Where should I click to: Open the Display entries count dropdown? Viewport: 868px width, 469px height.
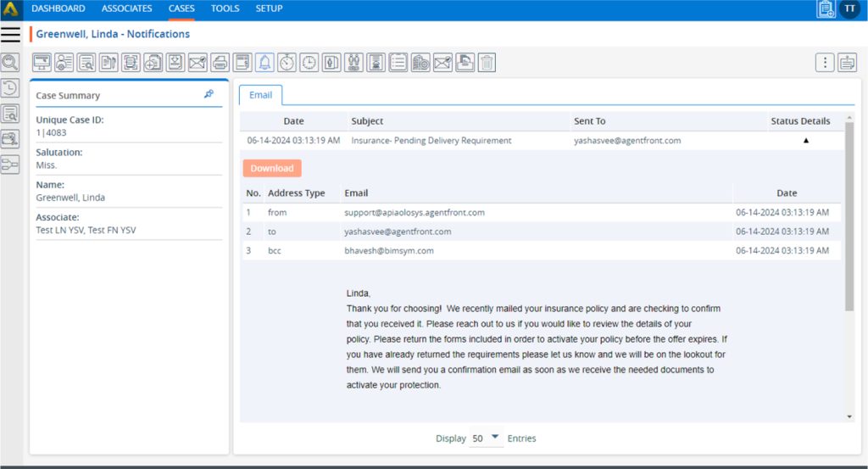point(487,438)
